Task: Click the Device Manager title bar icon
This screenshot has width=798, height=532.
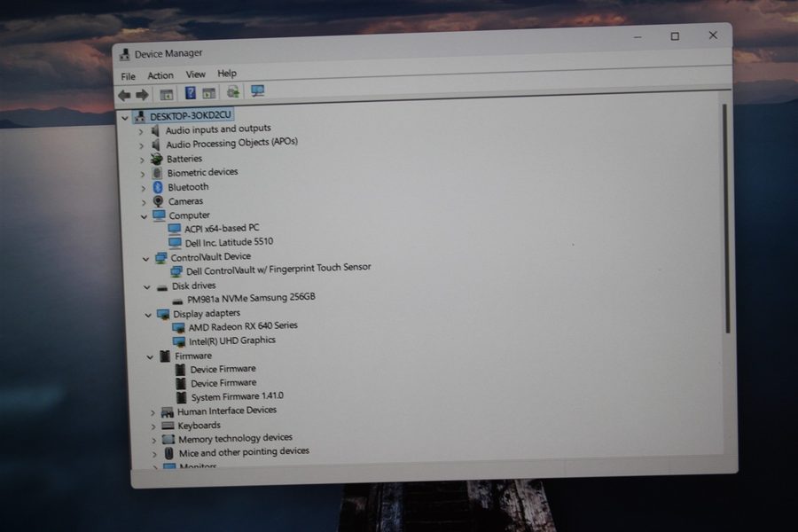Action: (x=125, y=54)
